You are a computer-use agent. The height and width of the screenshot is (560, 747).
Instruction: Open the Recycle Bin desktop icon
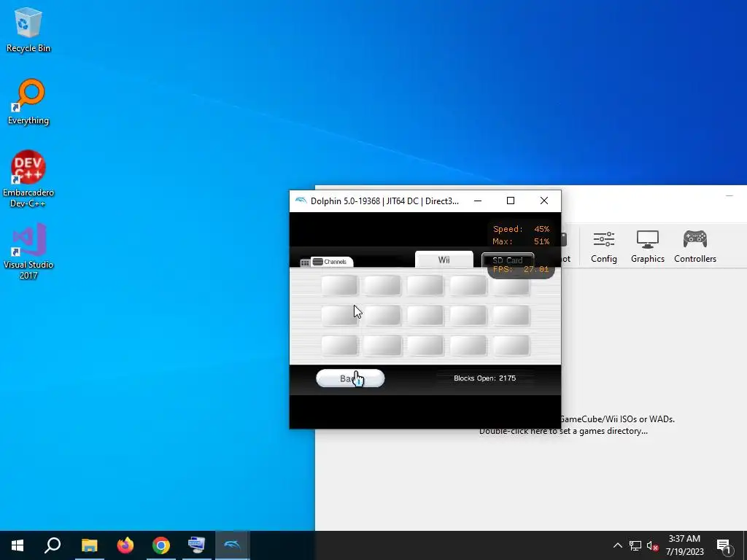click(x=28, y=29)
